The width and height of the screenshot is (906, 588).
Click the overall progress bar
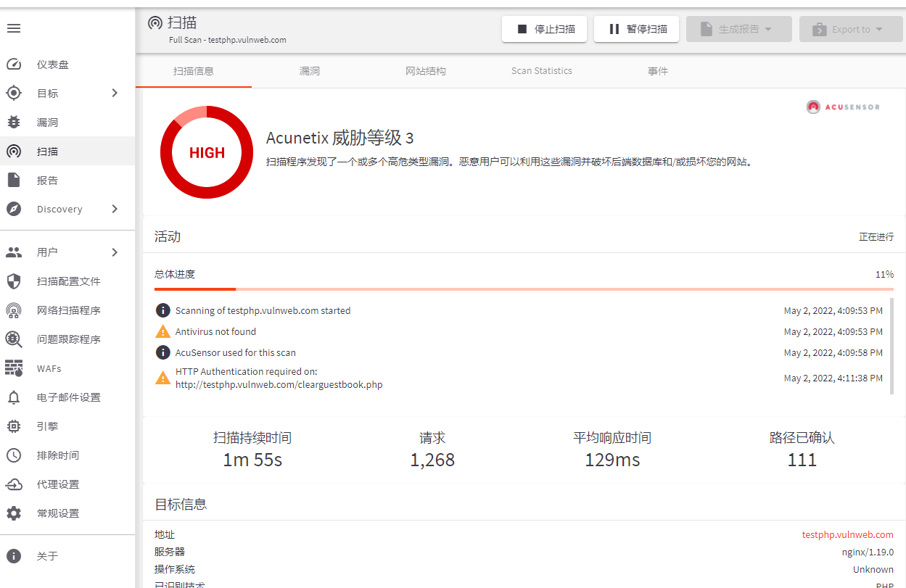point(524,289)
